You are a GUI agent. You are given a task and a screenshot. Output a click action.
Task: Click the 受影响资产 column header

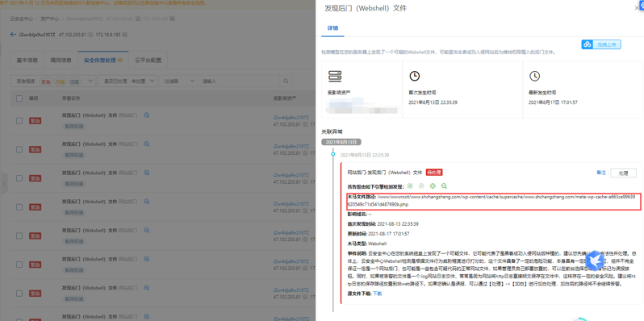[285, 98]
